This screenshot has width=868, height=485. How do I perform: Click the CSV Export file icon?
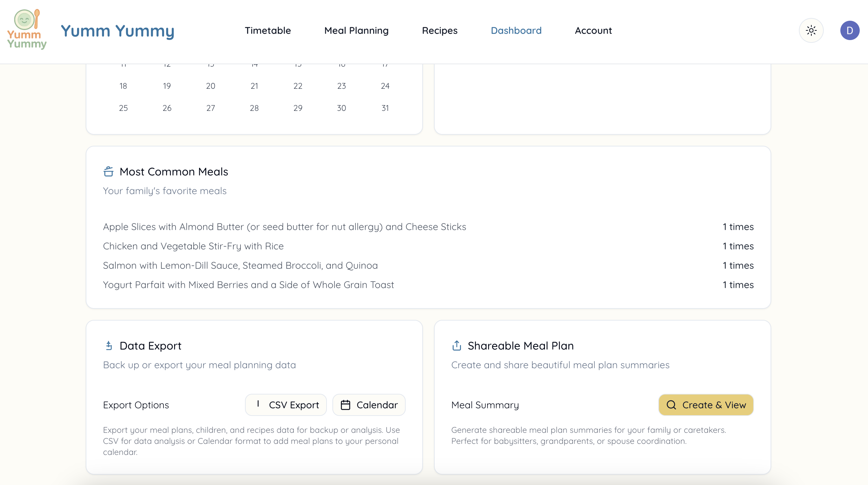point(258,404)
